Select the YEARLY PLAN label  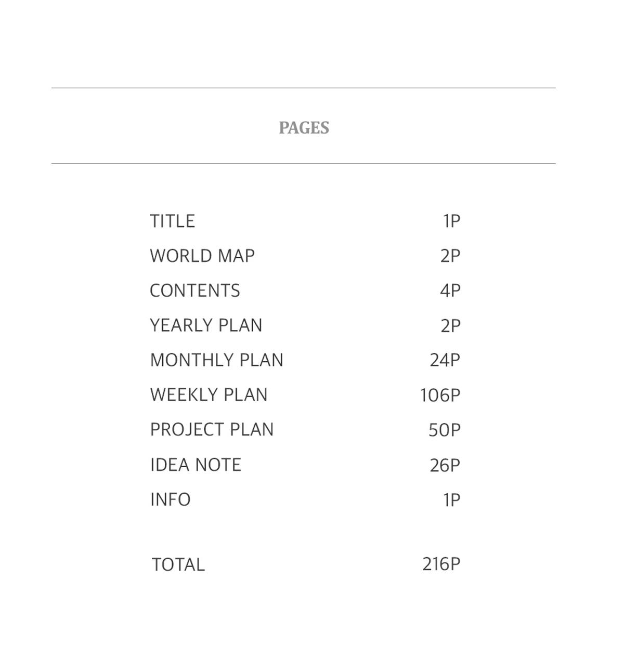tap(206, 326)
